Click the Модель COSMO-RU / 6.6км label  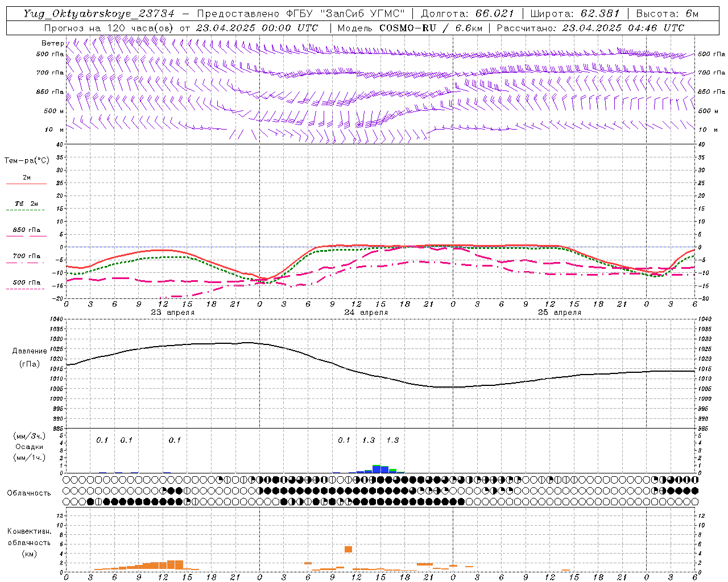tap(409, 28)
